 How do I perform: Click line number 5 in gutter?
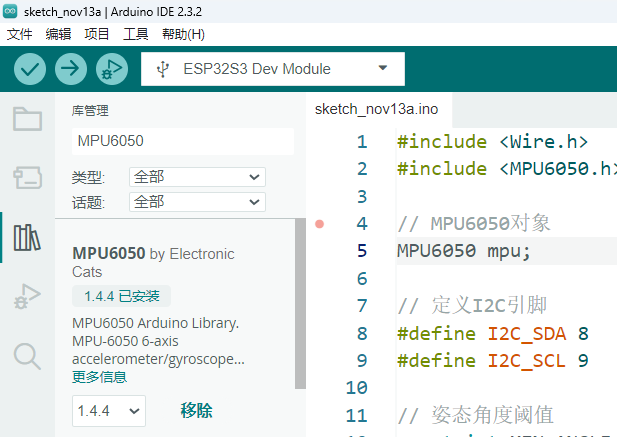[x=362, y=251]
